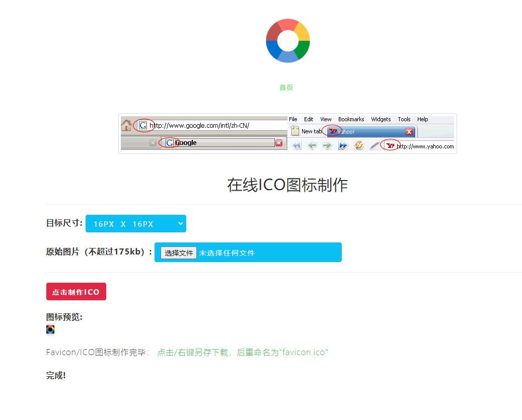This screenshot has width=522, height=420.
Task: Click Bookmarks in the illustrated menu bar
Action: click(350, 119)
